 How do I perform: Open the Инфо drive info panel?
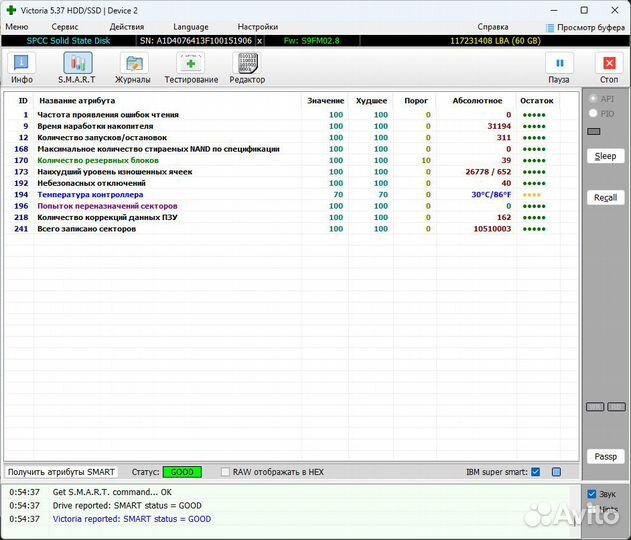(x=21, y=67)
